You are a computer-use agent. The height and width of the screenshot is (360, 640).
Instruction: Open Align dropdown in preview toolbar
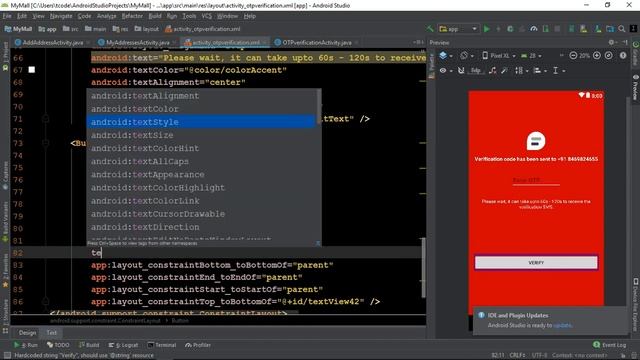pos(539,71)
